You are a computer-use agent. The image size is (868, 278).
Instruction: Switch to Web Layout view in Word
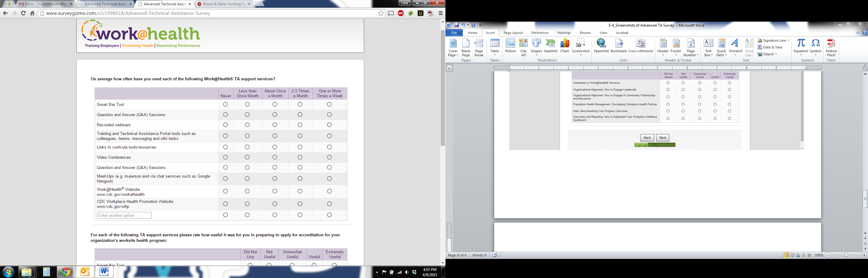click(x=798, y=255)
